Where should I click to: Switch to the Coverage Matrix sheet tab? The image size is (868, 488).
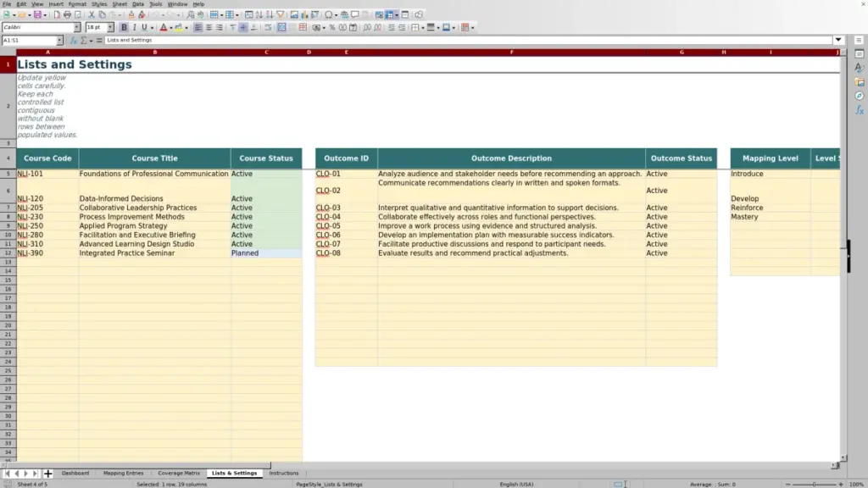[x=179, y=474]
